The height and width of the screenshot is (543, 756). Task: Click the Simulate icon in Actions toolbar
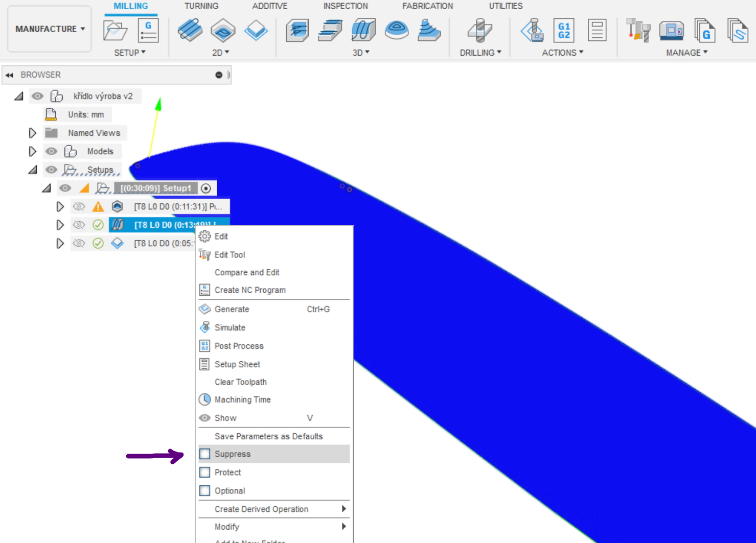point(532,31)
